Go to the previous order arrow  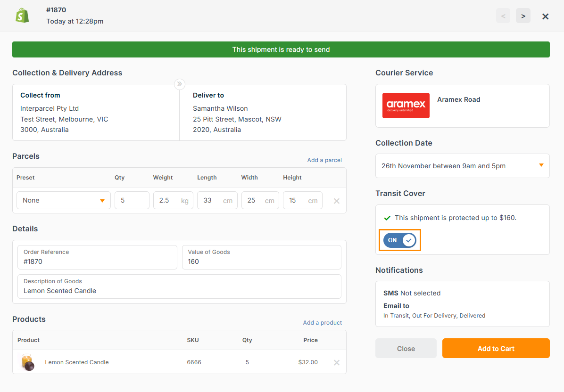(x=503, y=16)
